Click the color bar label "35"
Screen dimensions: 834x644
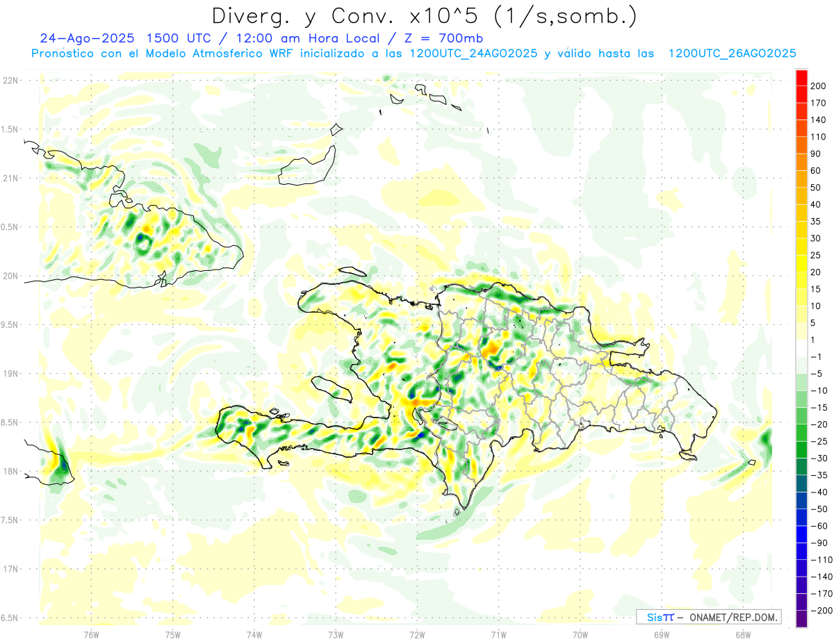(816, 222)
